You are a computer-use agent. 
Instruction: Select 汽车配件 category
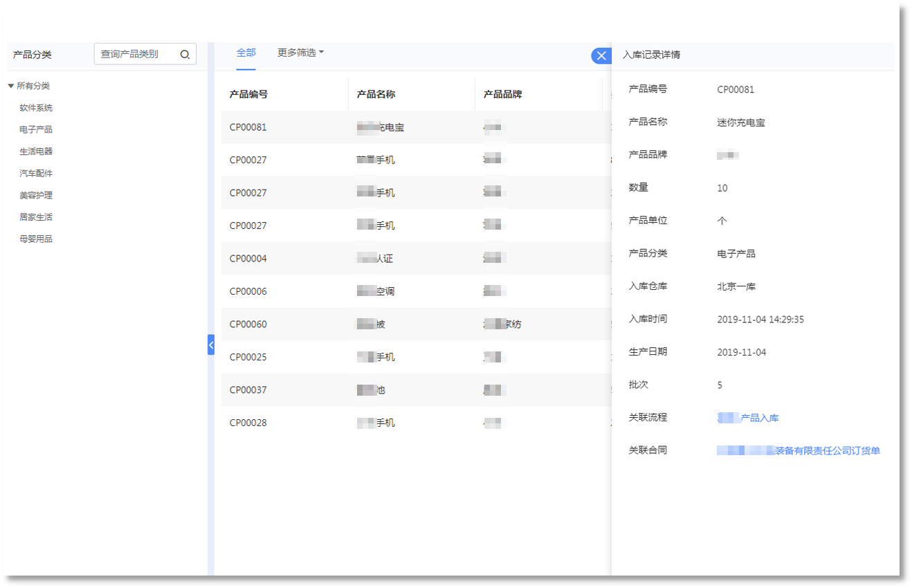coord(36,174)
